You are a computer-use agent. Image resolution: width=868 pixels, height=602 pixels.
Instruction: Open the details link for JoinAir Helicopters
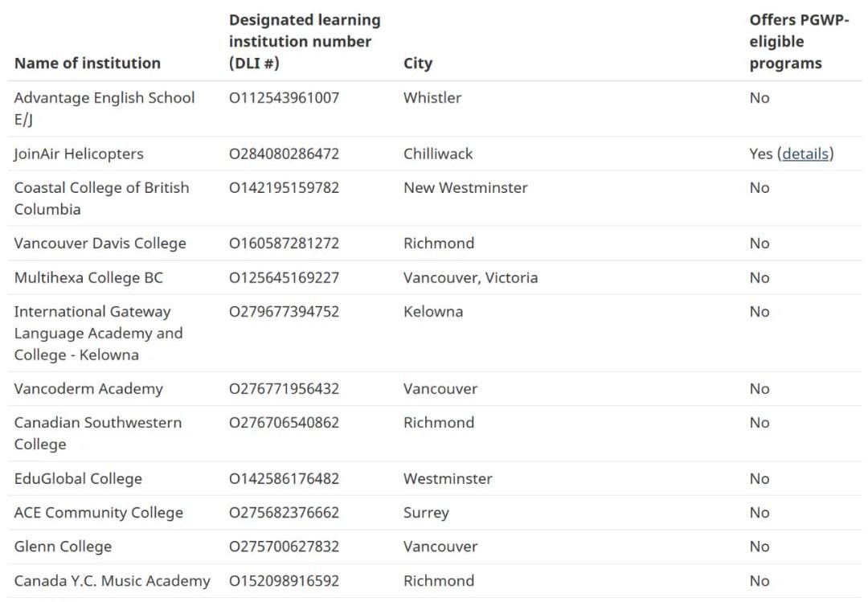(805, 154)
